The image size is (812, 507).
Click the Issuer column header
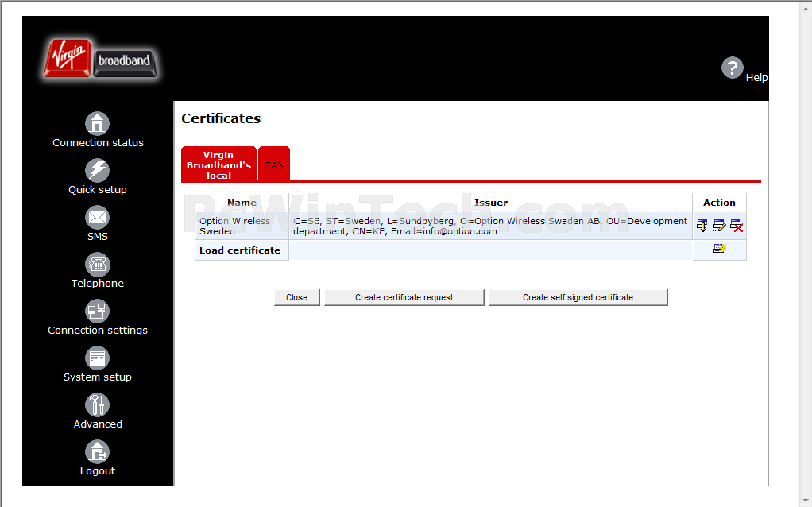point(491,203)
